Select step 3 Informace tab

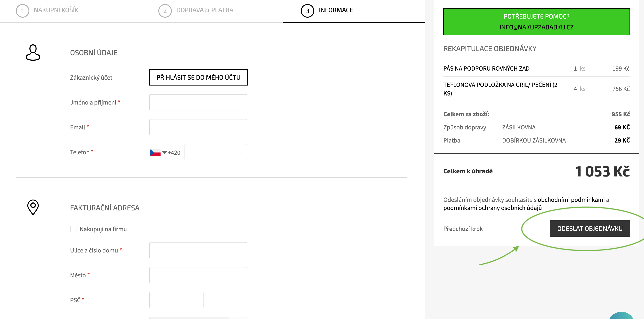pyautogui.click(x=327, y=10)
